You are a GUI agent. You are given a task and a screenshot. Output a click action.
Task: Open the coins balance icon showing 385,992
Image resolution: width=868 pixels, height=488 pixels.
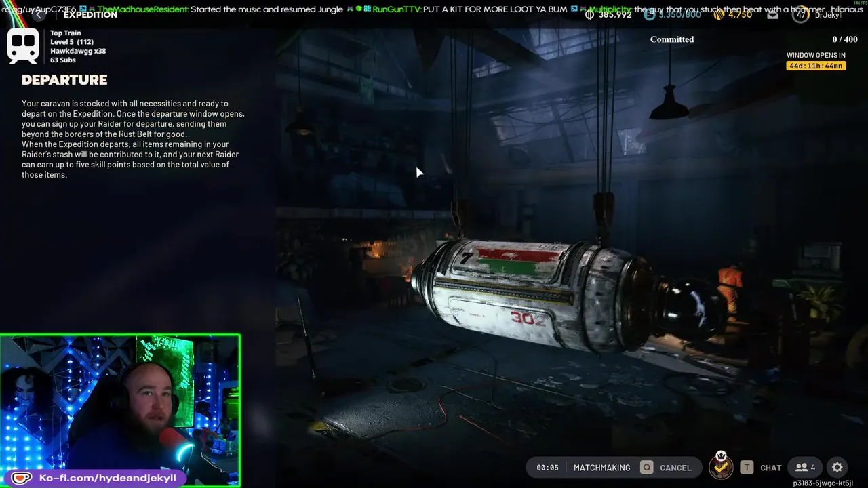click(x=590, y=14)
